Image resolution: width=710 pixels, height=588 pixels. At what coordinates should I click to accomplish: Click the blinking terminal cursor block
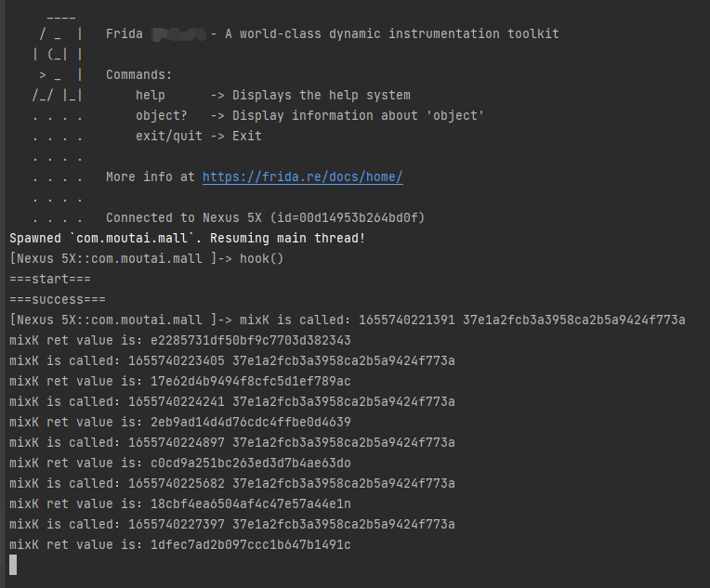(13, 565)
